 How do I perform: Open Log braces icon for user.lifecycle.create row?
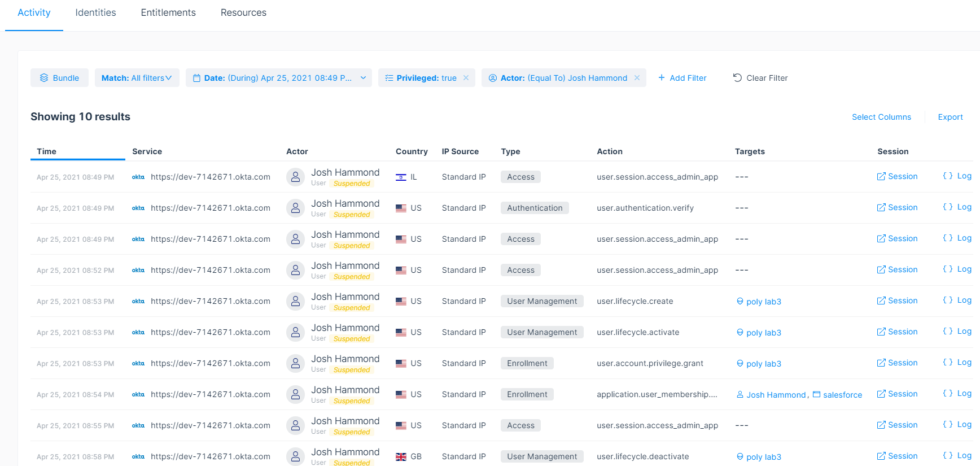(948, 300)
